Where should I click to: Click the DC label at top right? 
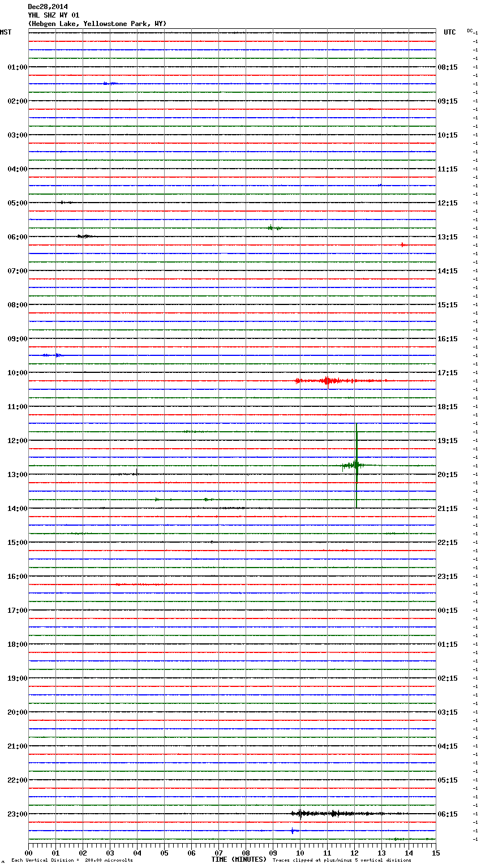coord(470,31)
